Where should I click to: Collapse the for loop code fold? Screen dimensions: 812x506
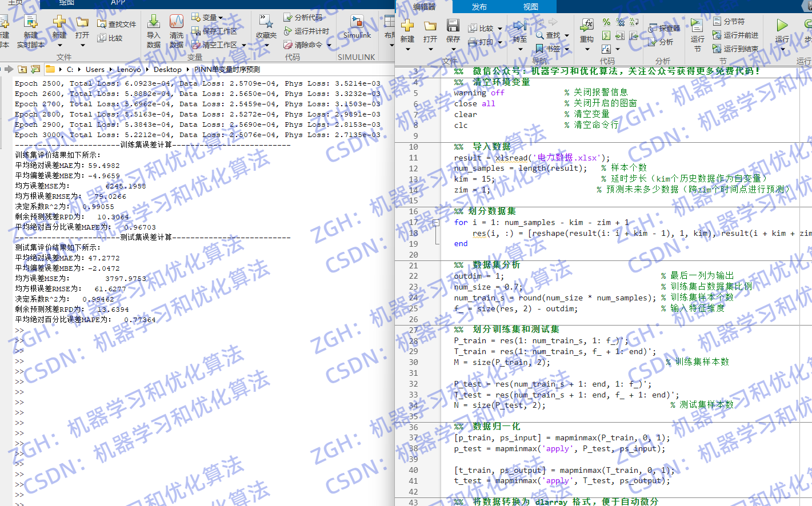[x=435, y=223]
